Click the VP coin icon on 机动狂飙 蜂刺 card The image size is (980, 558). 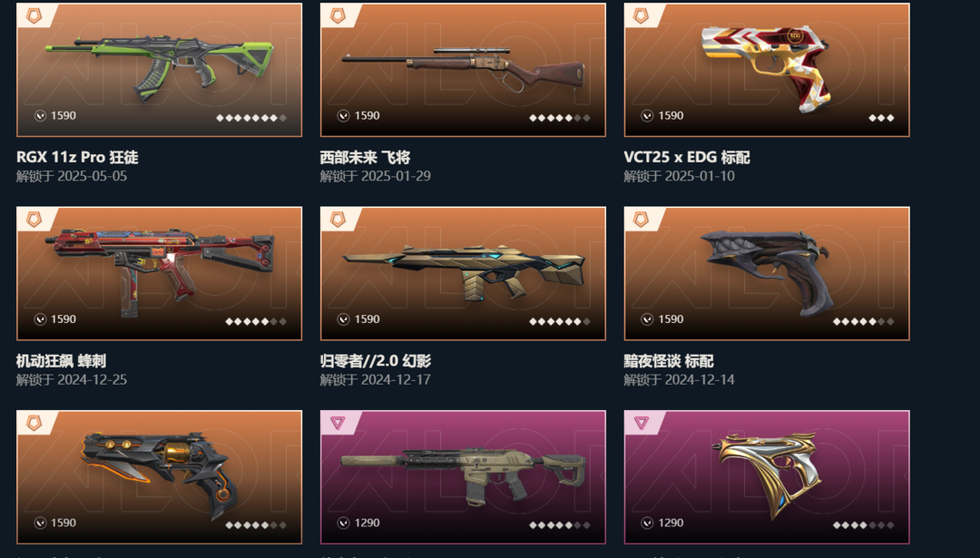click(x=40, y=319)
